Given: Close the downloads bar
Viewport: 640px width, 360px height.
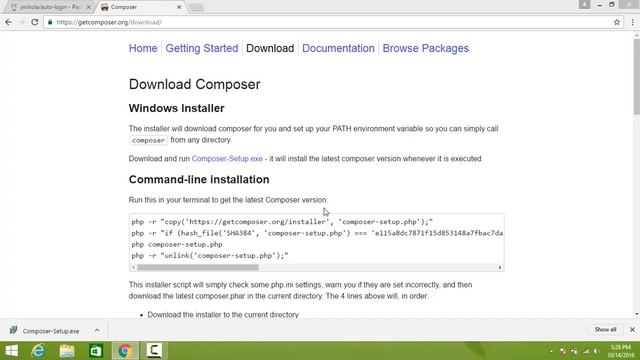Looking at the screenshot, I should [632, 329].
